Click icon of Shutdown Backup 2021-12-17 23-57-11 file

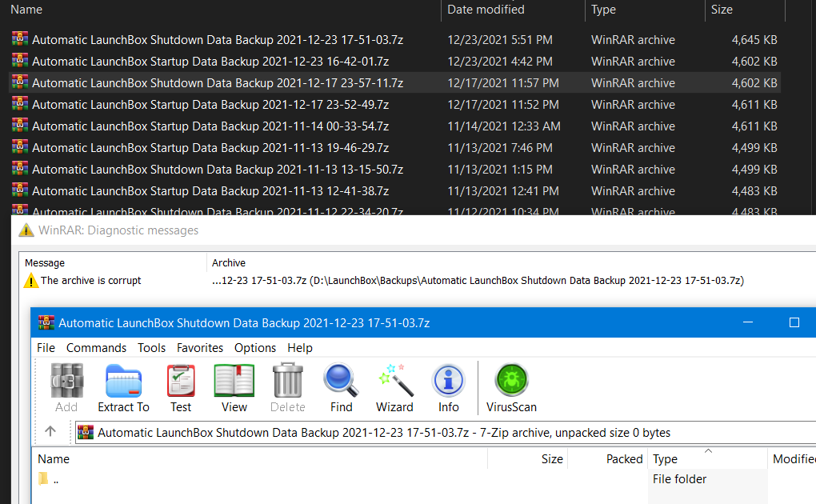[20, 82]
